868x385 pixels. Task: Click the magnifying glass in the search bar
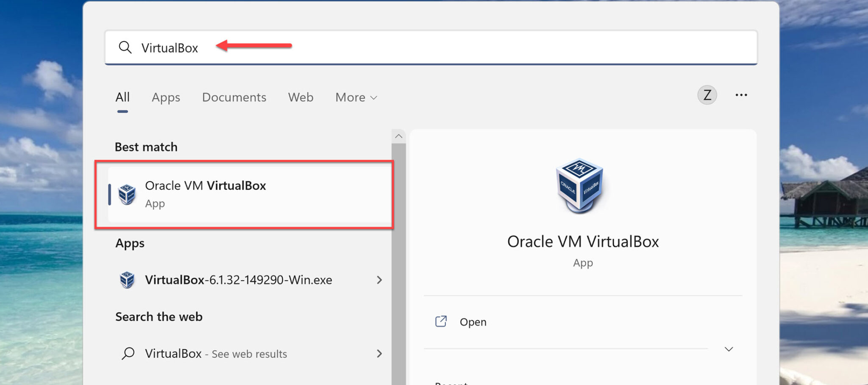(x=125, y=47)
